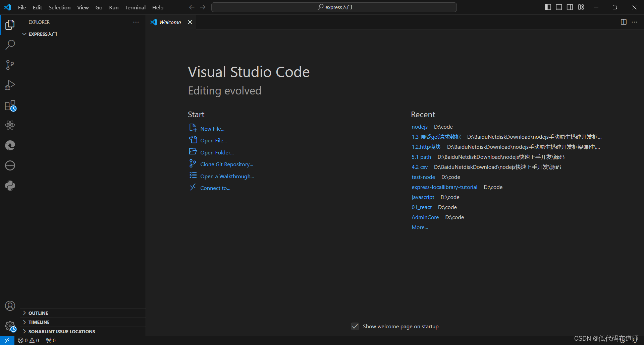Go forward with the right arrow
This screenshot has width=644, height=345.
tap(203, 7)
